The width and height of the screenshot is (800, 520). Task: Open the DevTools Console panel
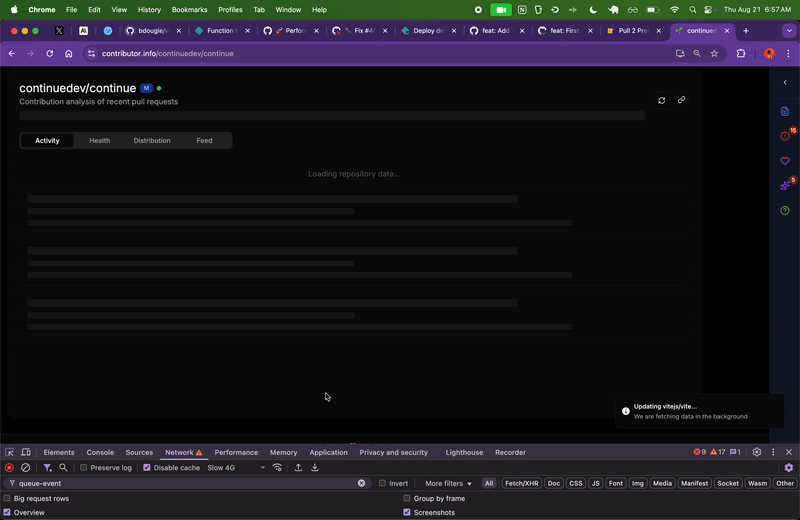point(100,453)
